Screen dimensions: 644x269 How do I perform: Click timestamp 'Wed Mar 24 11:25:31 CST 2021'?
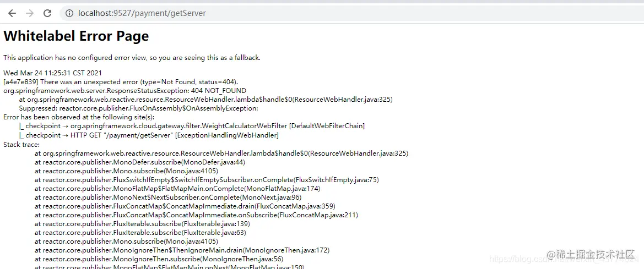(x=52, y=73)
